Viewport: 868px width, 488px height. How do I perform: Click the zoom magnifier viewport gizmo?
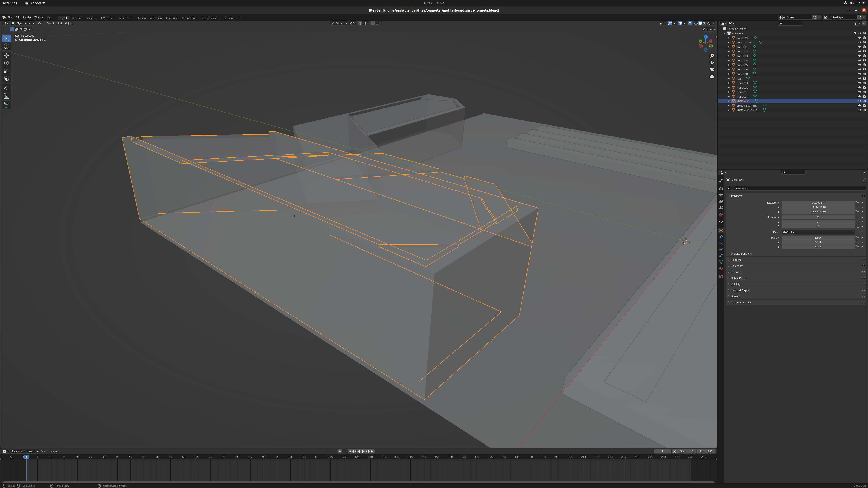coord(712,56)
